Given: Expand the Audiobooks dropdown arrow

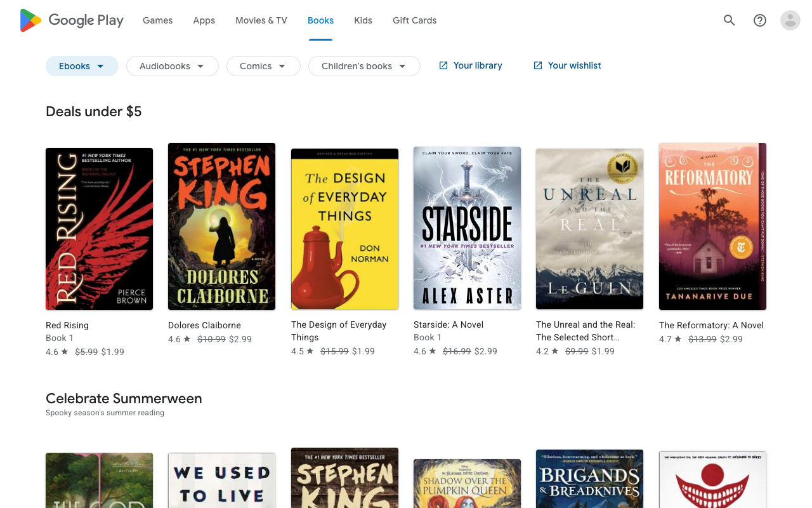Looking at the screenshot, I should pos(200,66).
